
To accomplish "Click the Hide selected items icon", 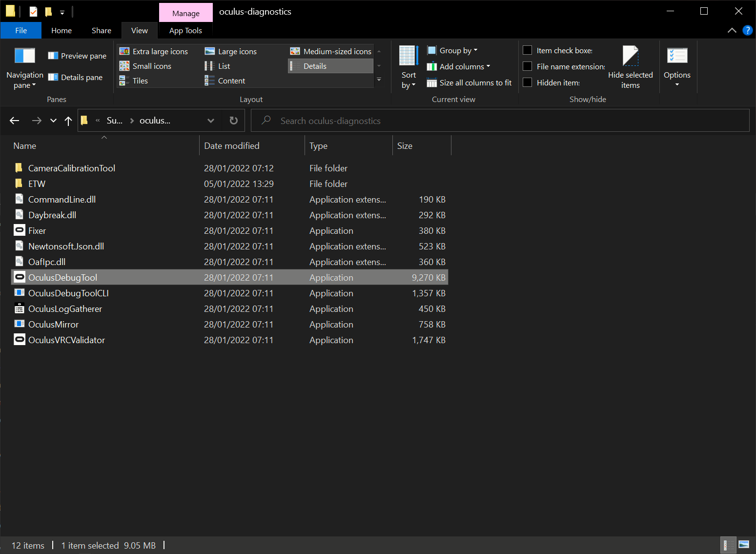I will pyautogui.click(x=630, y=56).
